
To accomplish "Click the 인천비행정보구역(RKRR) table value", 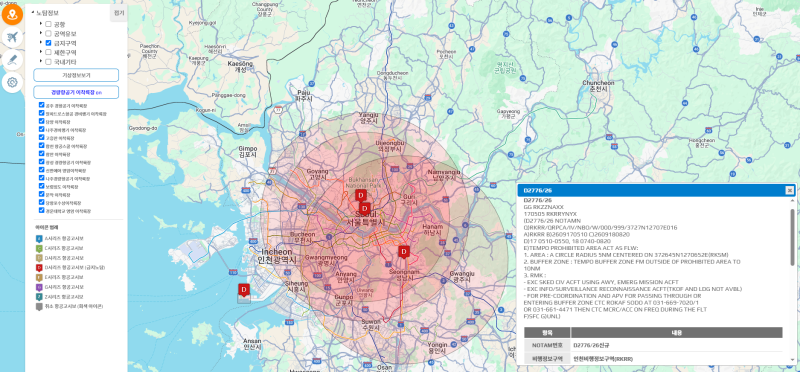I will coord(603,358).
